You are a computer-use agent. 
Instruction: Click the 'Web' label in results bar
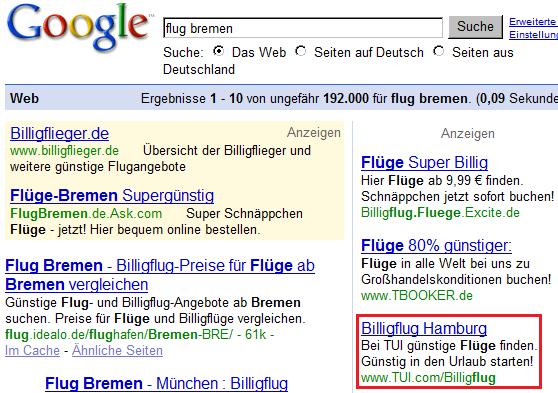pyautogui.click(x=25, y=98)
